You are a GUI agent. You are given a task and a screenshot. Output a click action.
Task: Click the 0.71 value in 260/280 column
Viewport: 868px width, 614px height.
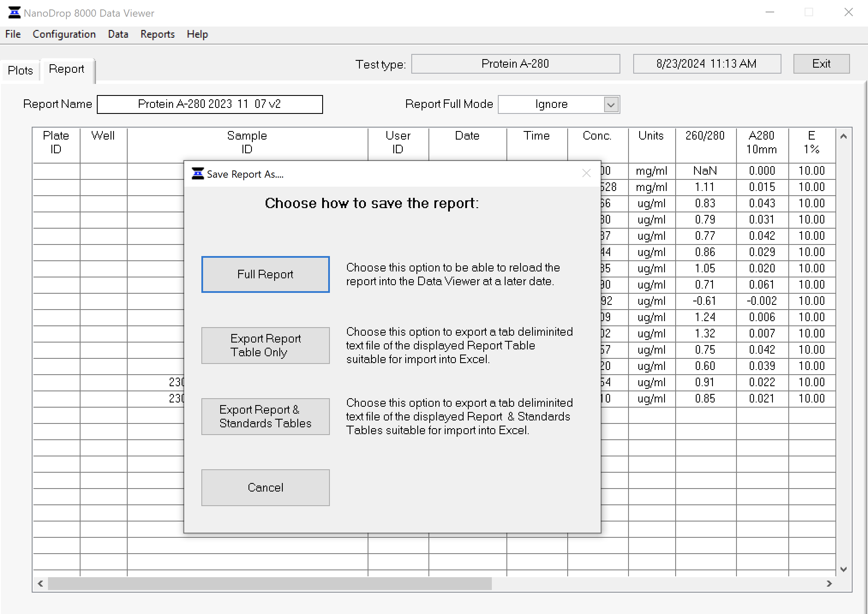705,285
